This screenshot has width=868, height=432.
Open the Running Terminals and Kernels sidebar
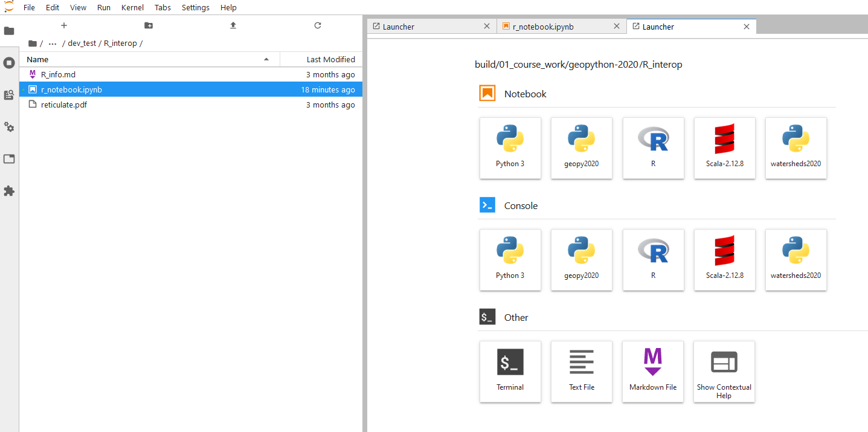pyautogui.click(x=9, y=63)
